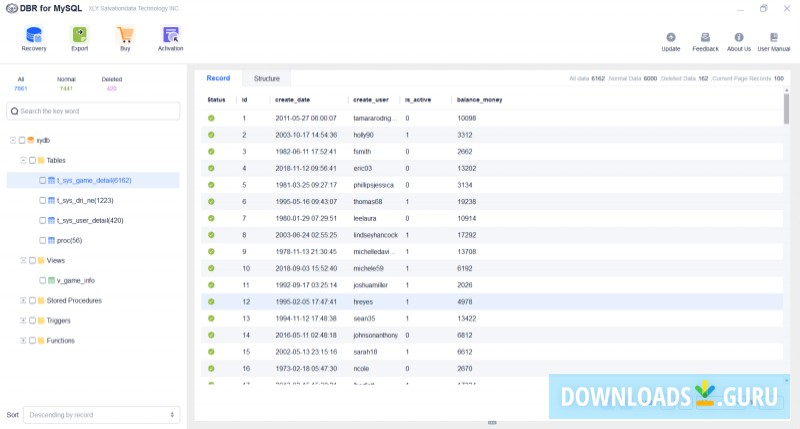Click the search magnifier icon
This screenshot has height=429, width=800.
(x=14, y=111)
